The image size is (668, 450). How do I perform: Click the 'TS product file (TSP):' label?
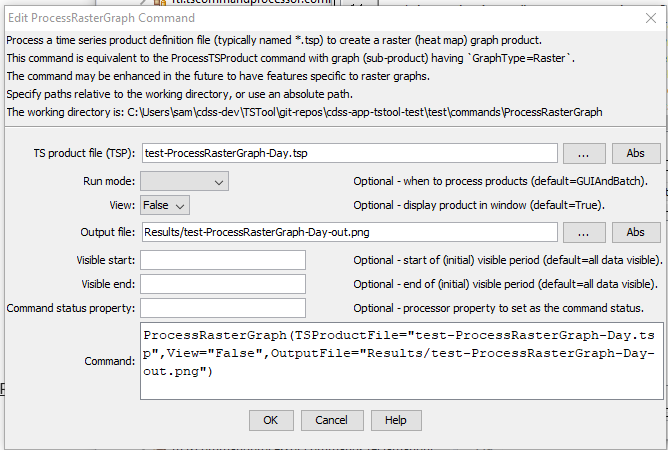pyautogui.click(x=84, y=153)
